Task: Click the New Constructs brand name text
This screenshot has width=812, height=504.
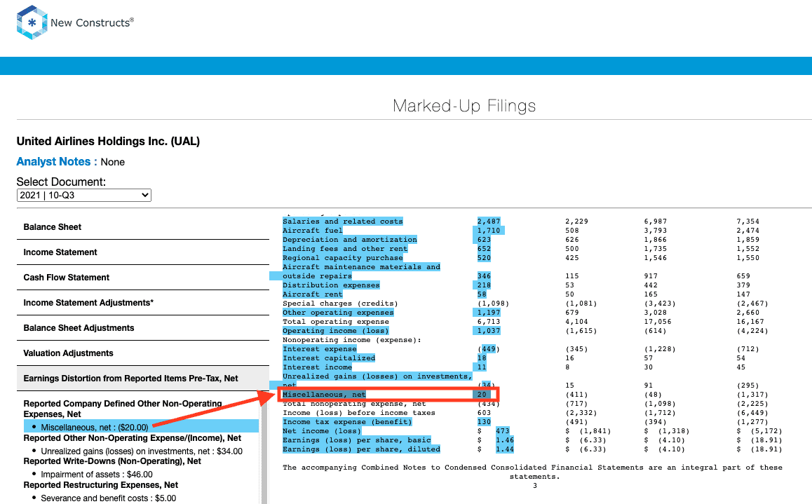Action: coord(92,22)
